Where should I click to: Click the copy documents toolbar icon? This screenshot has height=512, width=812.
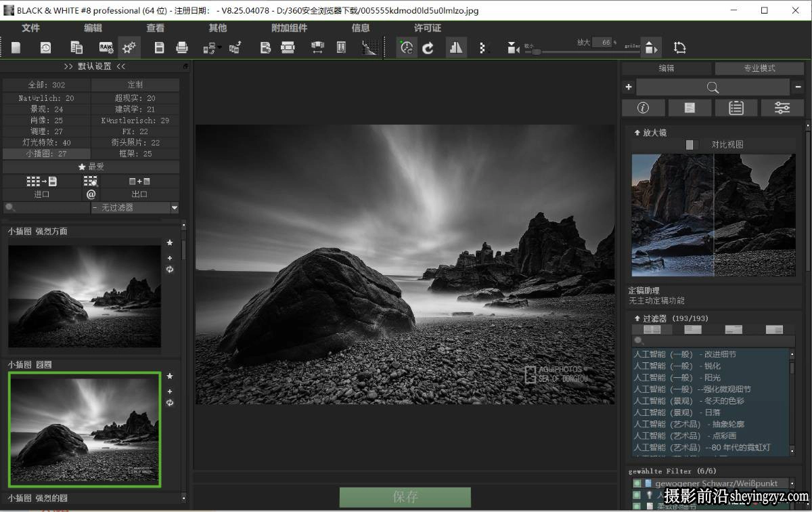click(76, 47)
